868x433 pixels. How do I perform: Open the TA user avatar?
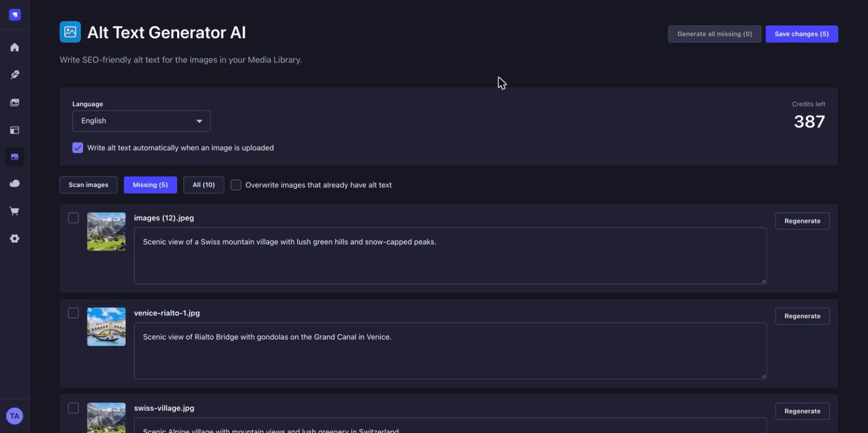(x=15, y=416)
